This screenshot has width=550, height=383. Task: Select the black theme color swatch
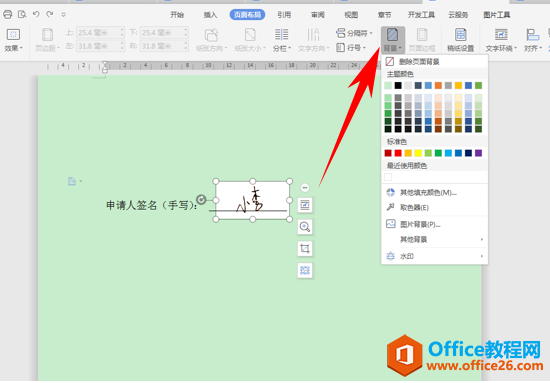click(x=398, y=85)
